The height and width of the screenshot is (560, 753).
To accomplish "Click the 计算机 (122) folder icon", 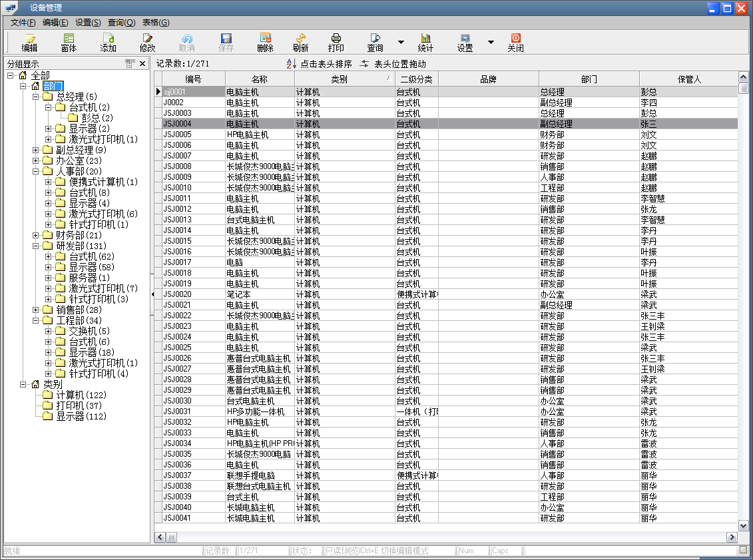I will pos(47,395).
